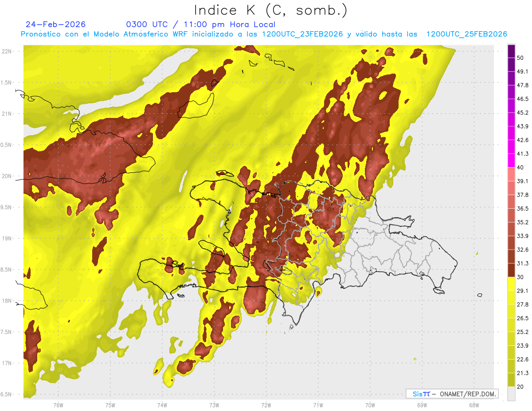Click the "39.1" colorbar value
This screenshot has height=411, width=532.
point(523,181)
